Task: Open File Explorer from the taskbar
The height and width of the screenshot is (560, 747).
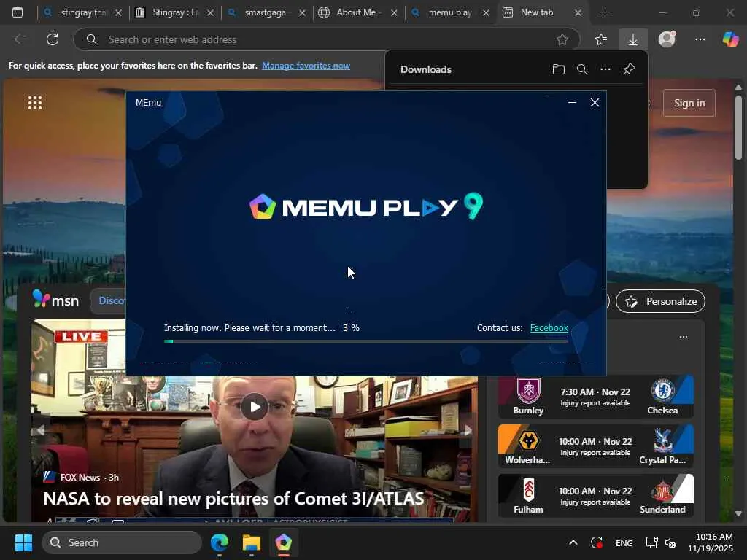Action: pyautogui.click(x=252, y=542)
